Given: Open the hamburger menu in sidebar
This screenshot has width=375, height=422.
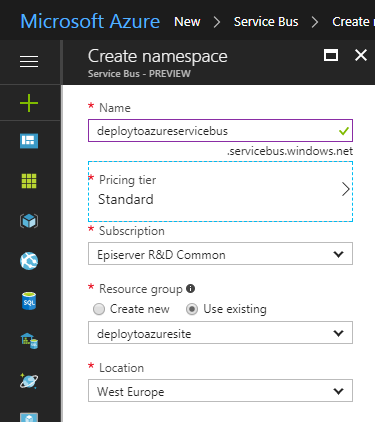Looking at the screenshot, I should [29, 62].
